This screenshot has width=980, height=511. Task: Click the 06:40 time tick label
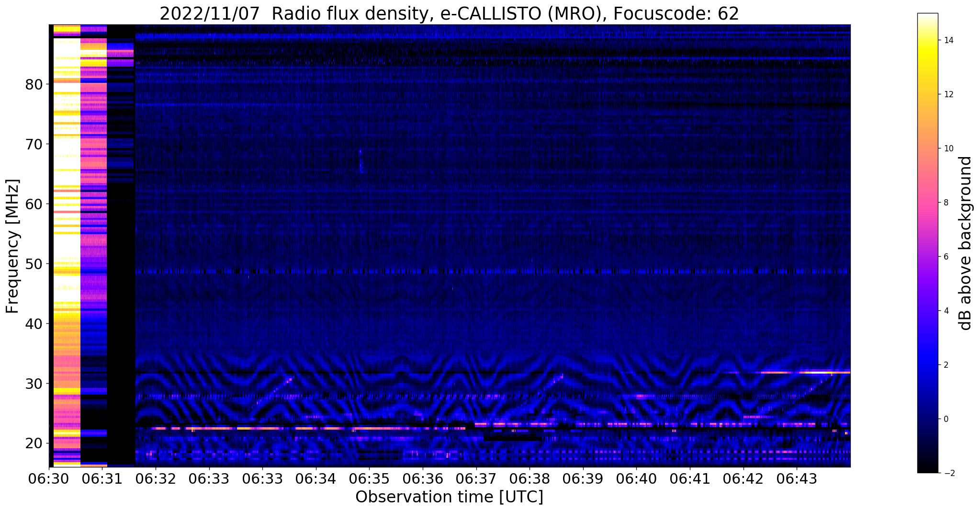pyautogui.click(x=636, y=479)
